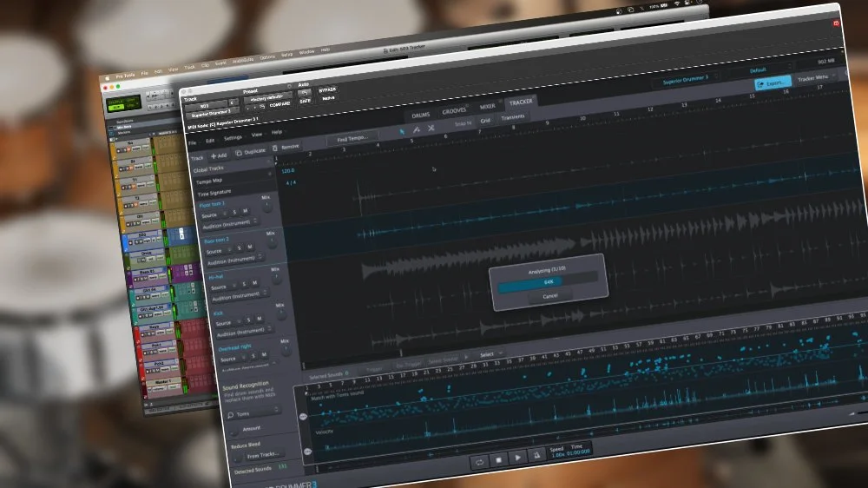
Task: Open Floor tom 1 Source dropdown
Action: (214, 215)
